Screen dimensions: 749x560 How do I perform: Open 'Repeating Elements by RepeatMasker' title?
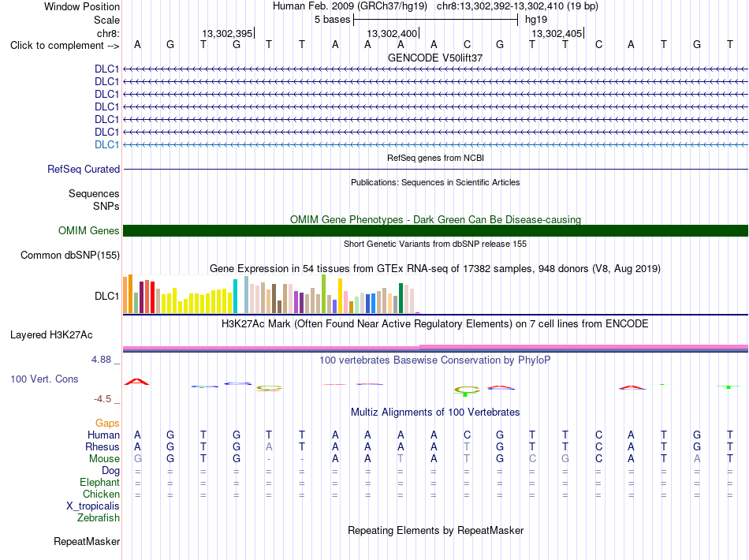[x=435, y=531]
